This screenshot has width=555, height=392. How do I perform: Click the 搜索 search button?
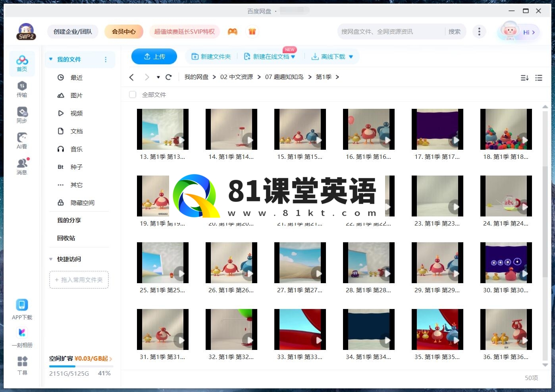[455, 31]
